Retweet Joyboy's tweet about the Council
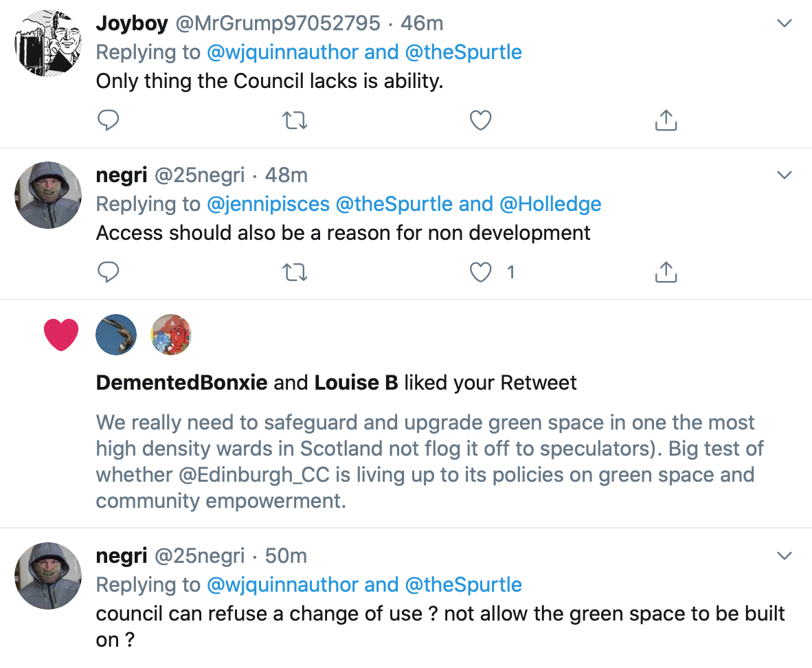 tap(295, 121)
